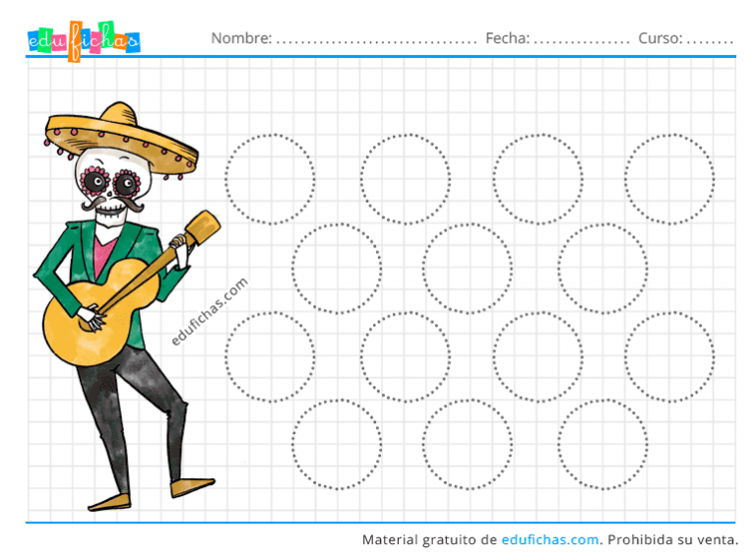The width and height of the screenshot is (756, 560).
Task: Open the edufichas.com footer link
Action: 550,539
